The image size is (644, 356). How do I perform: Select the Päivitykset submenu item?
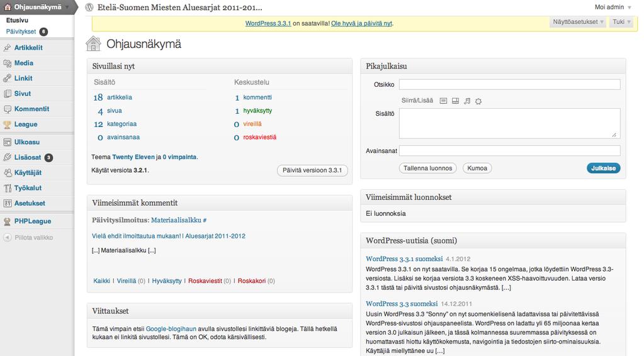pyautogui.click(x=21, y=31)
